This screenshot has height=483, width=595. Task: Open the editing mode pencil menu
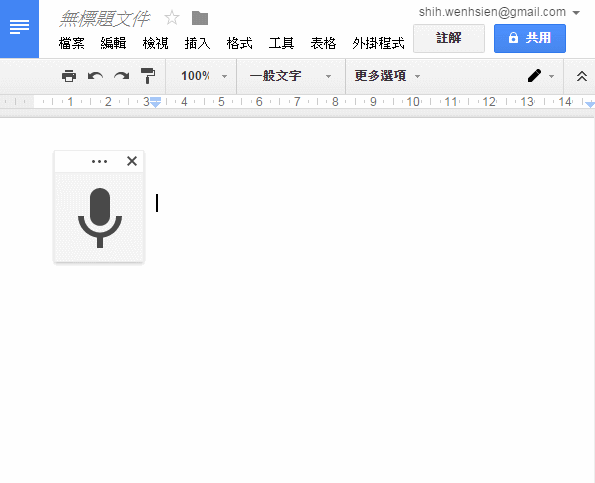coord(540,76)
